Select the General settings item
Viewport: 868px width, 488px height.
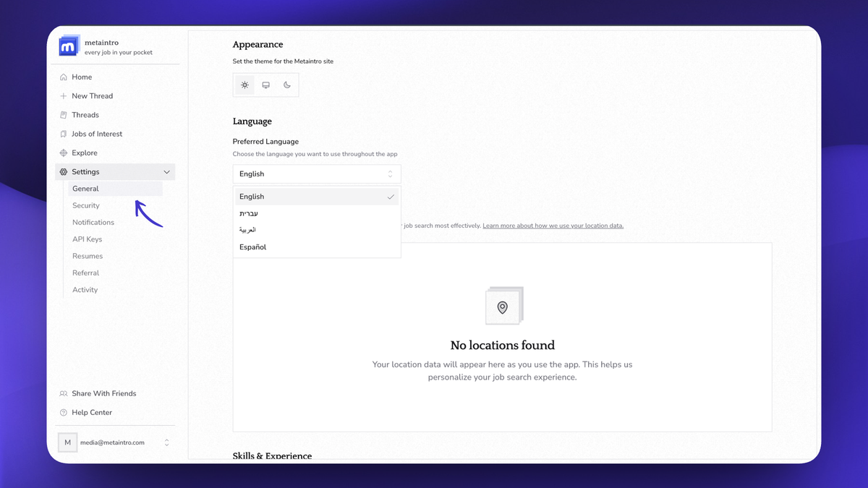tap(116, 189)
